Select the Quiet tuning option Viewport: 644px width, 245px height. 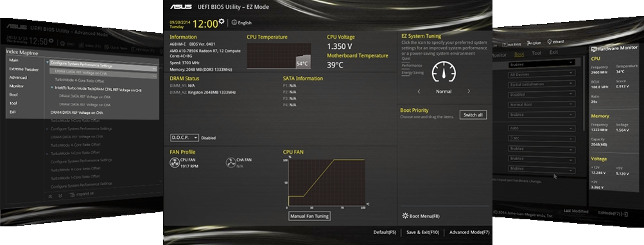click(406, 59)
